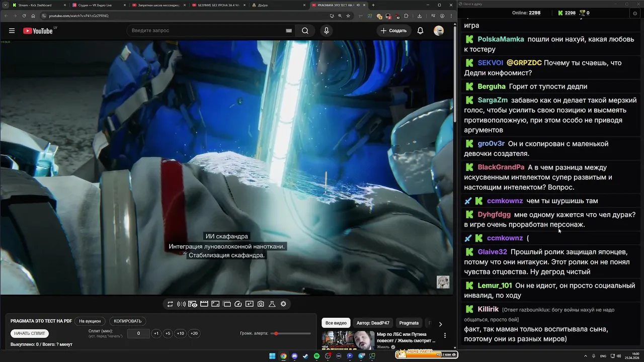644x362 pixels.
Task: Adjust the Громк. алерта volume slider
Action: (x=291, y=333)
